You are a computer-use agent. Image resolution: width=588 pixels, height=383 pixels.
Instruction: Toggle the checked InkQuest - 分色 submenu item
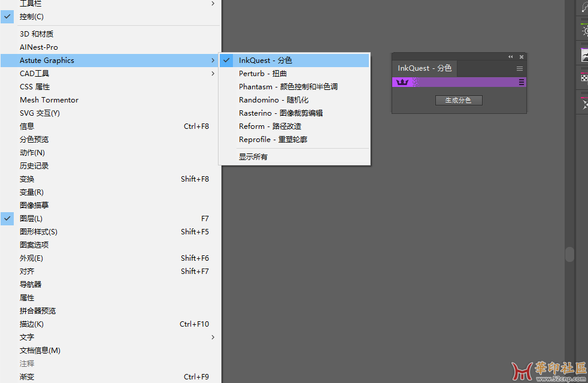coord(295,61)
